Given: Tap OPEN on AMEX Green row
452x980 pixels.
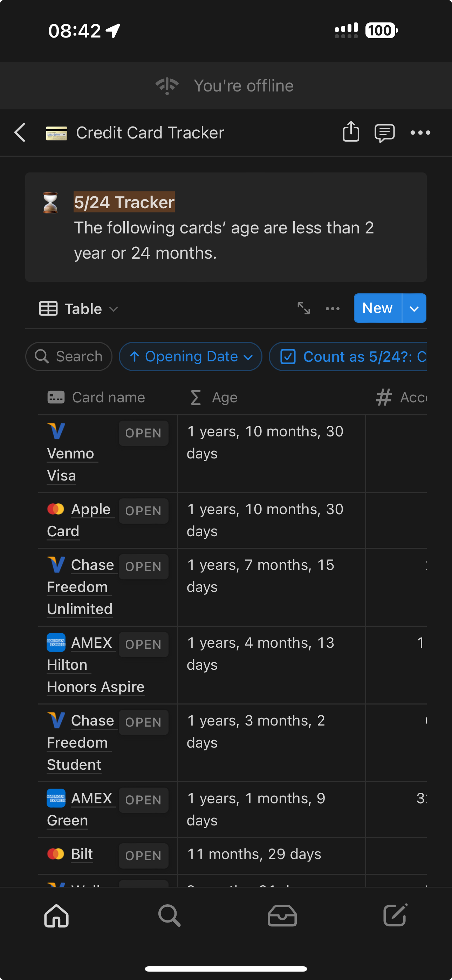Looking at the screenshot, I should [x=143, y=800].
